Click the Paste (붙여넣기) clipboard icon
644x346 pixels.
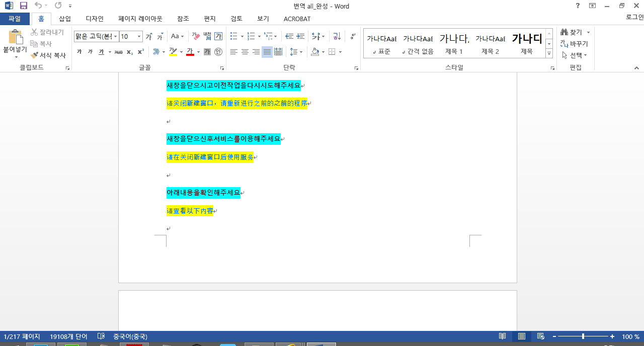click(x=16, y=38)
